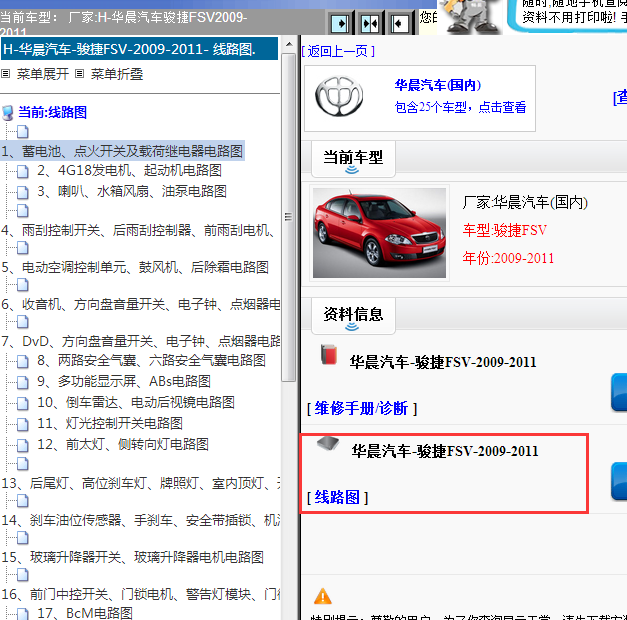Click document icon beside 9、多功能显示屏
Viewport: 627px width, 620px height.
[23, 382]
